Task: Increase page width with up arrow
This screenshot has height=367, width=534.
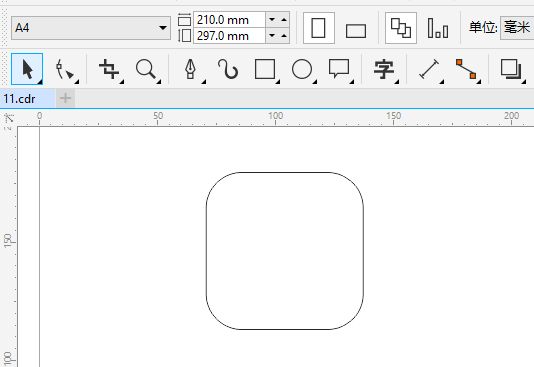Action: 284,20
